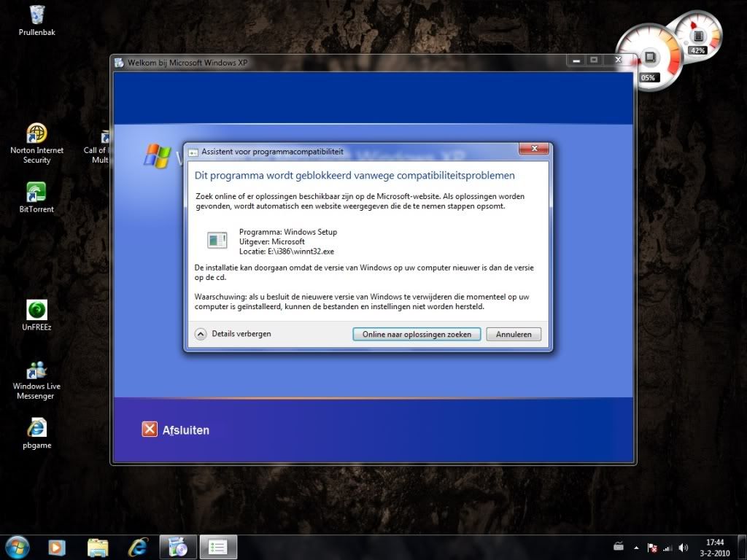Select the compatibility assistant taskbar item
The width and height of the screenshot is (747, 560).
218,548
